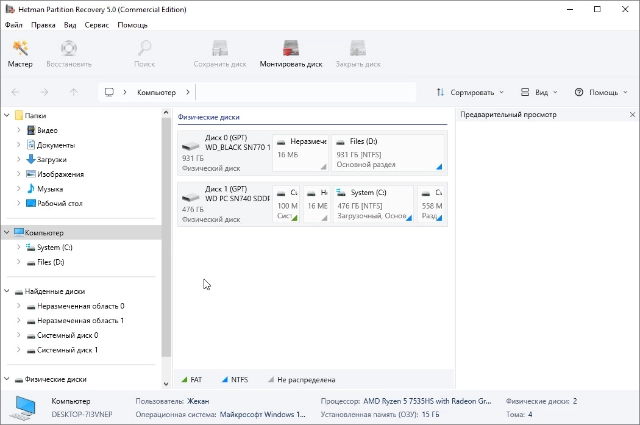Select the System (C:) 476 ГБ partition
Viewport: 640px width, 425px height.
point(373,204)
